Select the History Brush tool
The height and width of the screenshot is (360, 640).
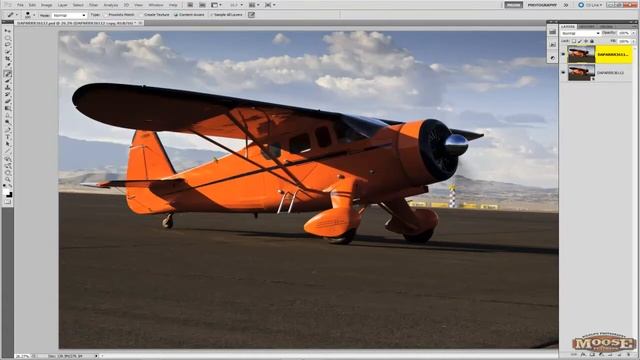coord(8,95)
